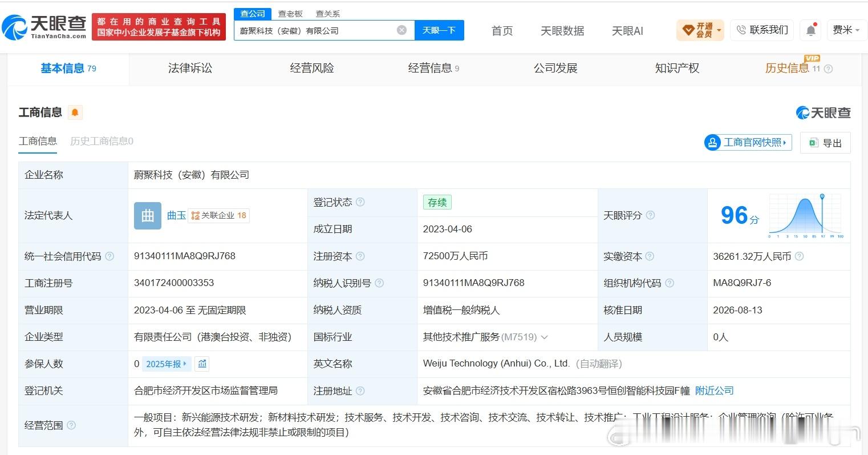The width and height of the screenshot is (868, 455).
Task: Open the 2025年报 annual report selector
Action: coord(167,364)
